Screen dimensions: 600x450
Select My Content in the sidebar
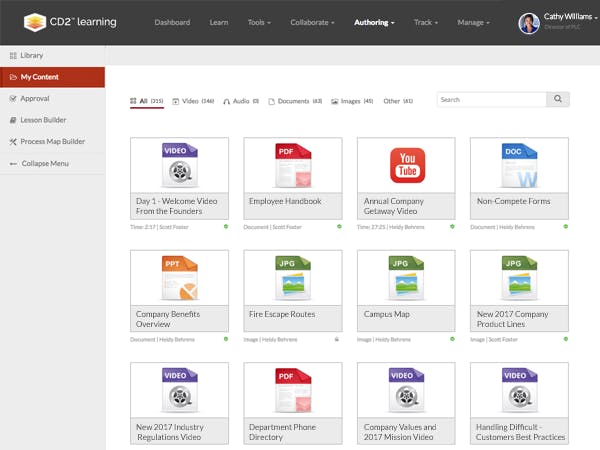[x=52, y=77]
